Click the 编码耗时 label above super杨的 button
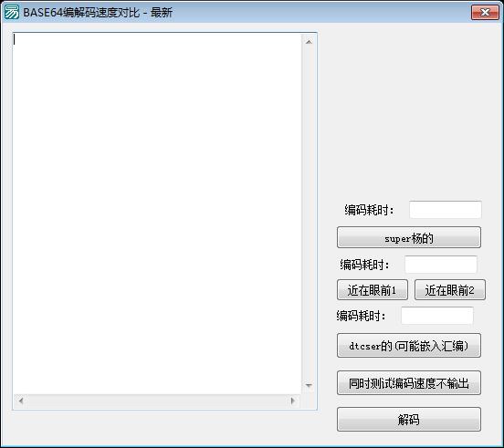The image size is (504, 448). coord(369,210)
